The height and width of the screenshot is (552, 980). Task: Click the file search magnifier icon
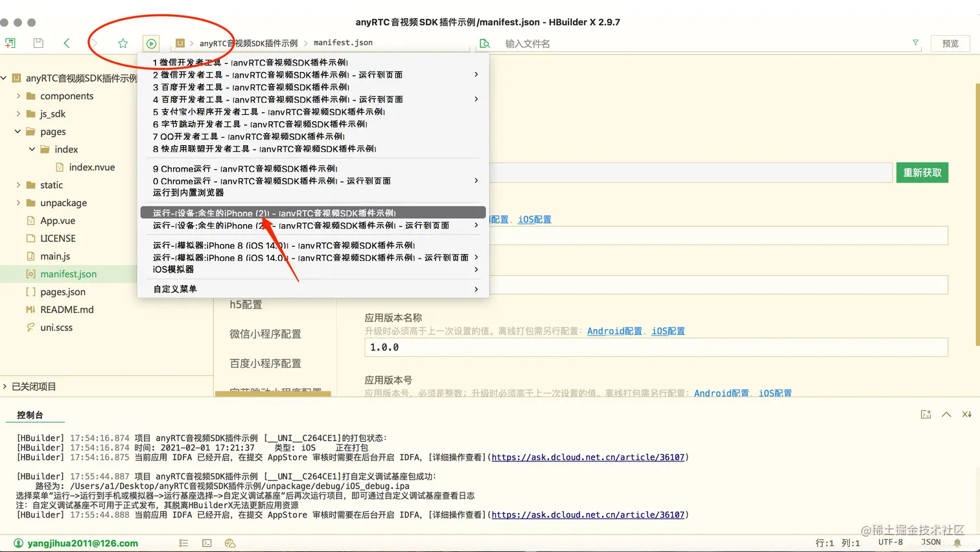click(x=484, y=43)
